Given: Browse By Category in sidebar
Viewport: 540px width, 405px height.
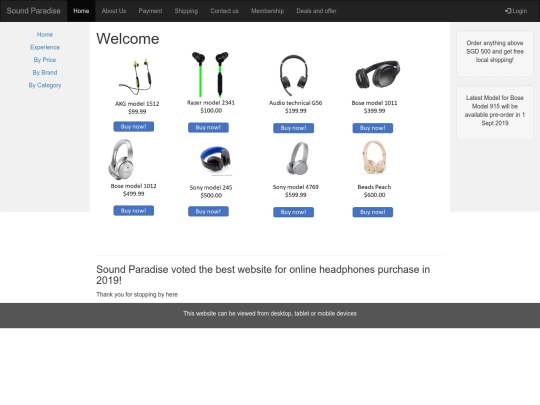Looking at the screenshot, I should click(x=45, y=85).
